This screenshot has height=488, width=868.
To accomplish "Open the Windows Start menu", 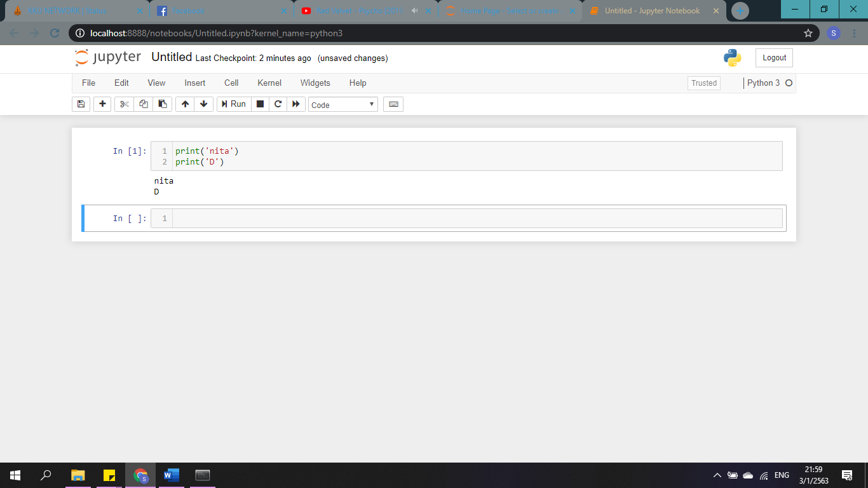I will 15,475.
